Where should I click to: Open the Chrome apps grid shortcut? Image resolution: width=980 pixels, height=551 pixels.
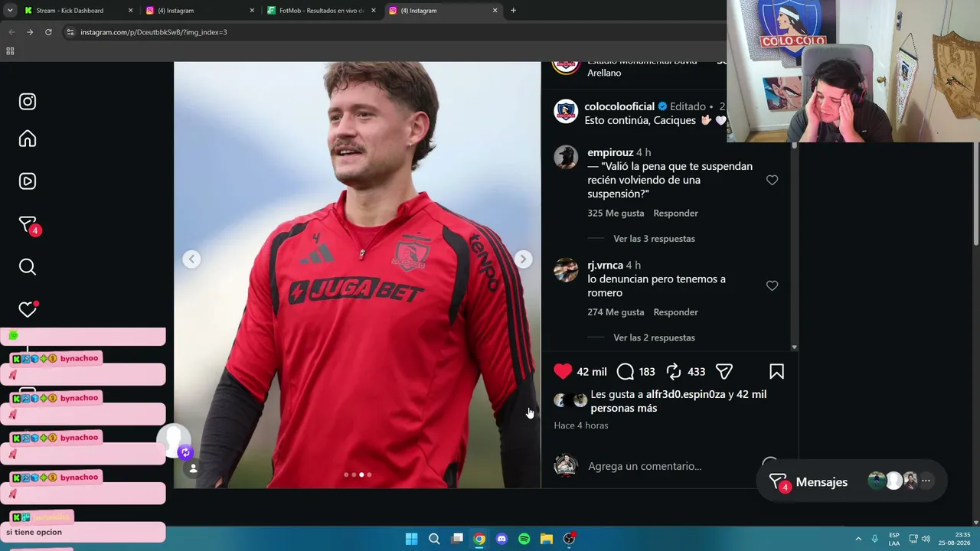click(10, 51)
